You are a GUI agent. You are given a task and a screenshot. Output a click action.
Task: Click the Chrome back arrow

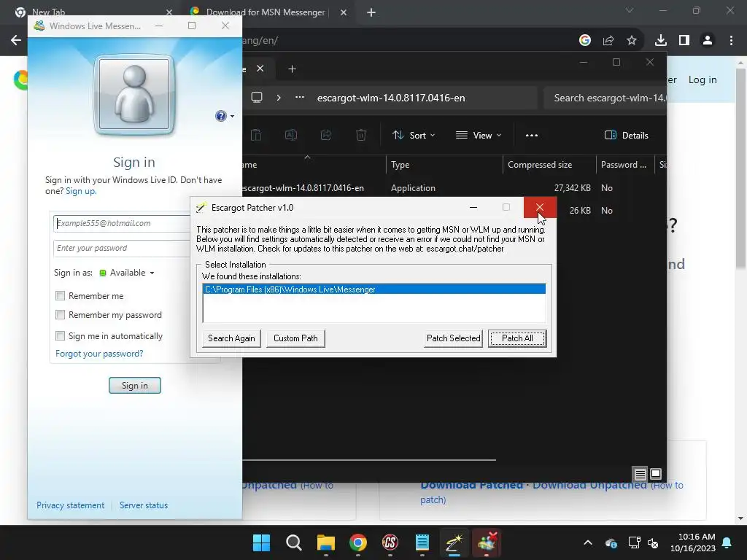16,41
